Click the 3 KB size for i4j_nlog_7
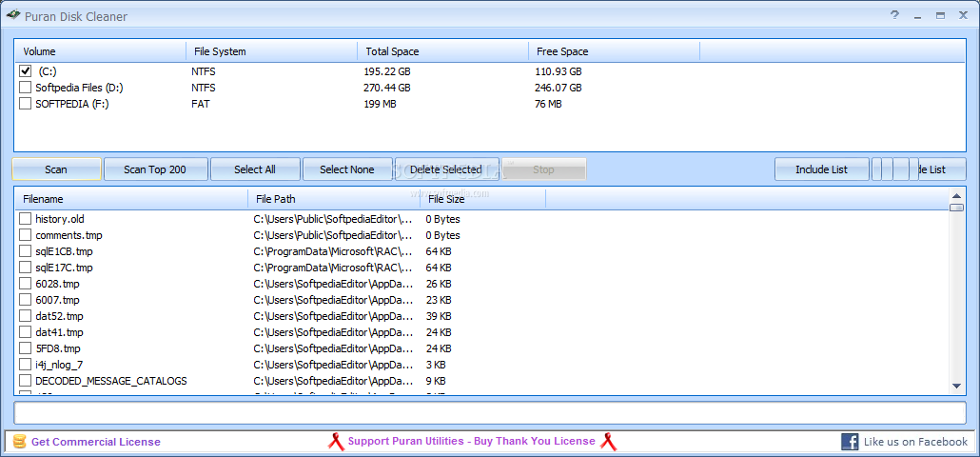Screen dimensions: 980x457 click(x=436, y=365)
